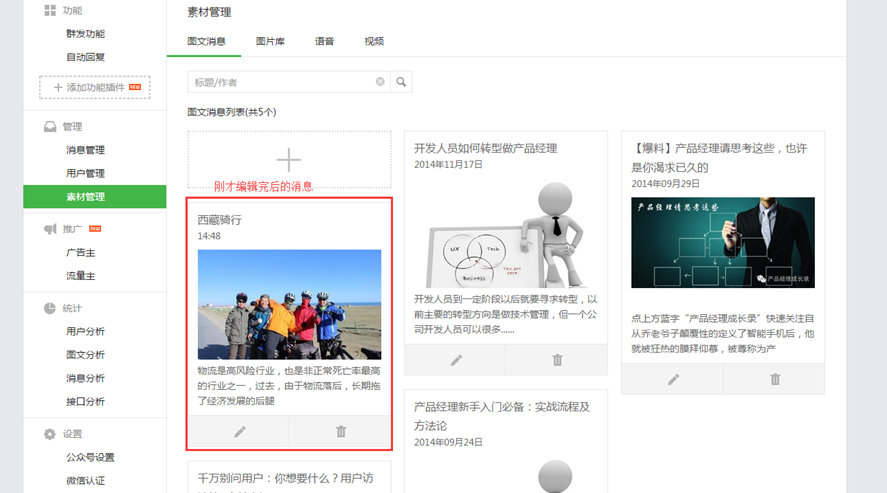Click the date 2014年11月17日
The width and height of the screenshot is (887, 493).
448,165
